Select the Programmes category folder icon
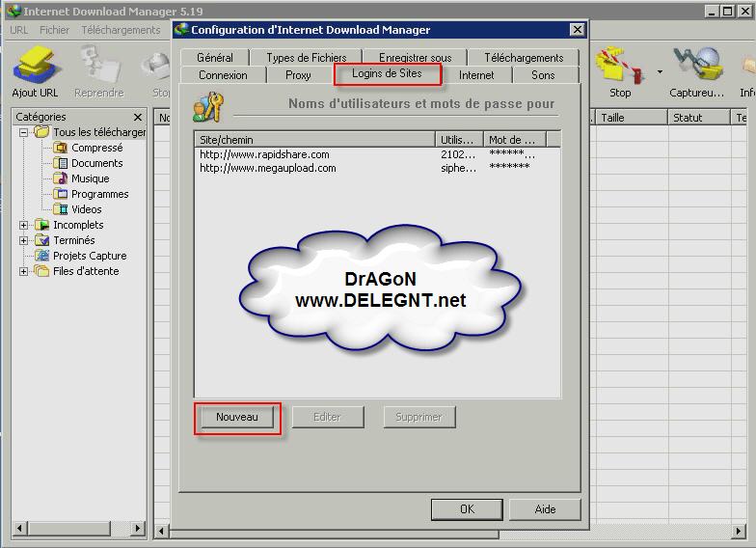The height and width of the screenshot is (548, 756). (x=60, y=193)
